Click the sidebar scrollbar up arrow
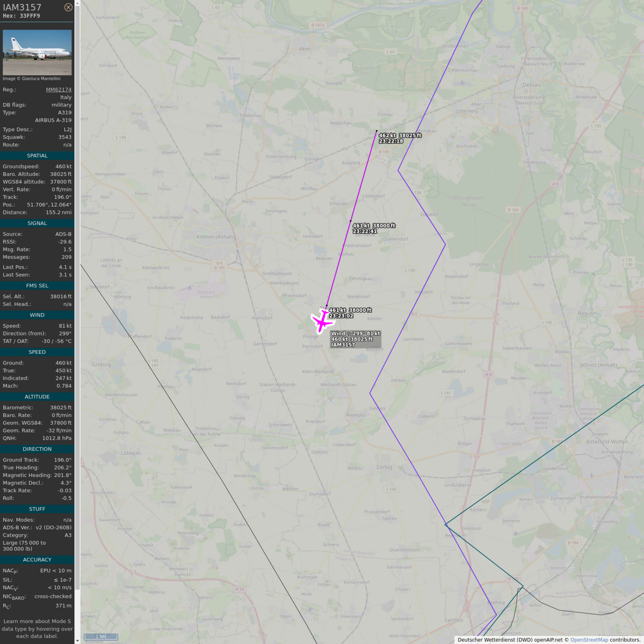644x644 pixels. [x=77, y=3]
